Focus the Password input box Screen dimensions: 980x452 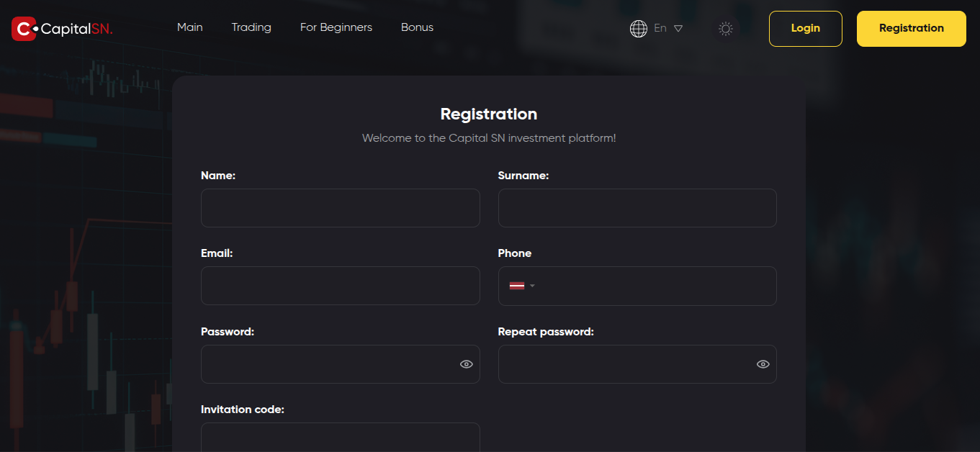(328, 364)
